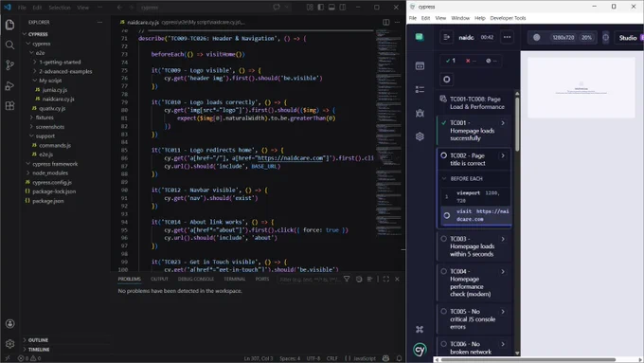The height and width of the screenshot is (363, 644).
Task: Click the VS Code notifications bell
Action: point(399,358)
